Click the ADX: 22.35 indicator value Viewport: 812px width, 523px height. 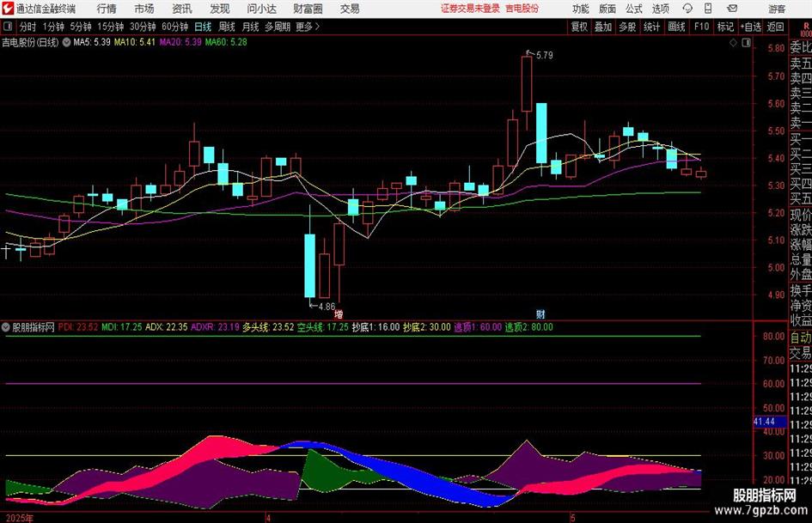(x=166, y=327)
